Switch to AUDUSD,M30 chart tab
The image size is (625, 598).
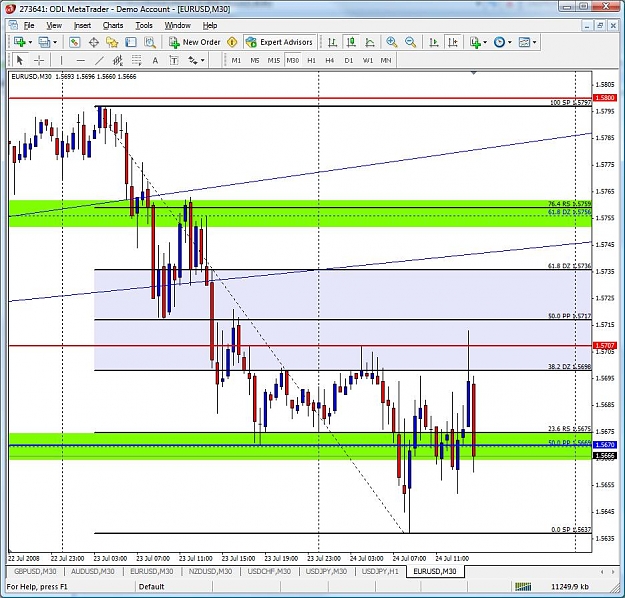point(92,571)
